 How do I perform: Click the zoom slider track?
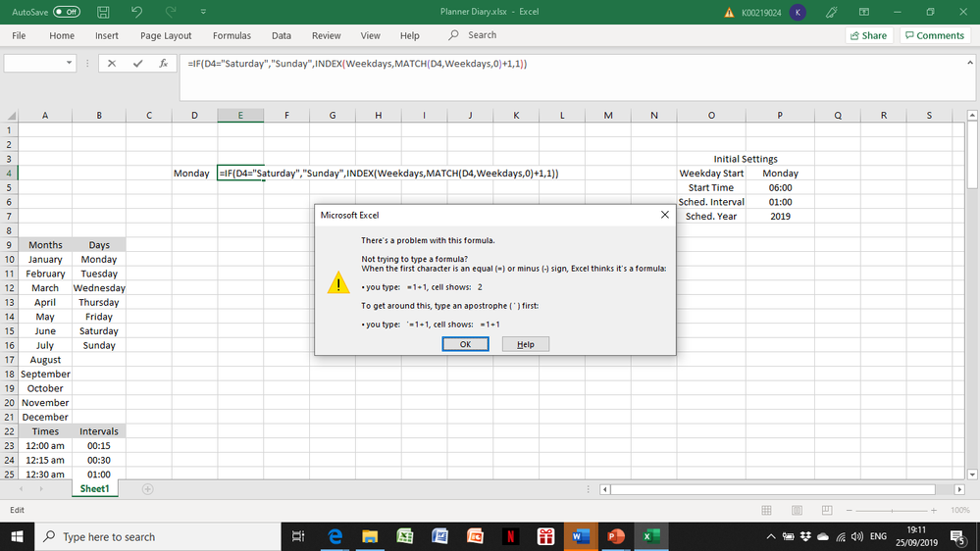[892, 511]
